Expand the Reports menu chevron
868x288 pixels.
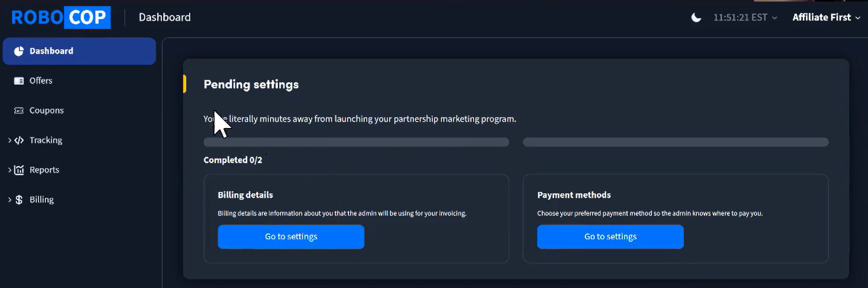10,170
